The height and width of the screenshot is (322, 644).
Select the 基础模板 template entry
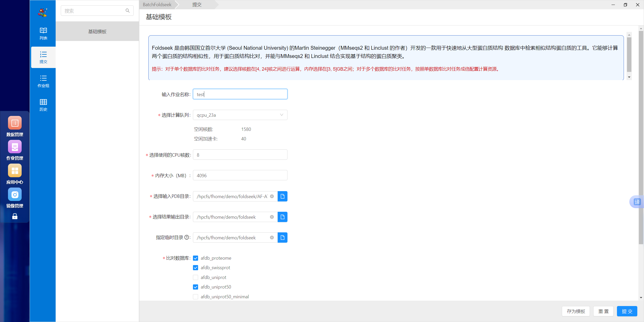tap(97, 31)
